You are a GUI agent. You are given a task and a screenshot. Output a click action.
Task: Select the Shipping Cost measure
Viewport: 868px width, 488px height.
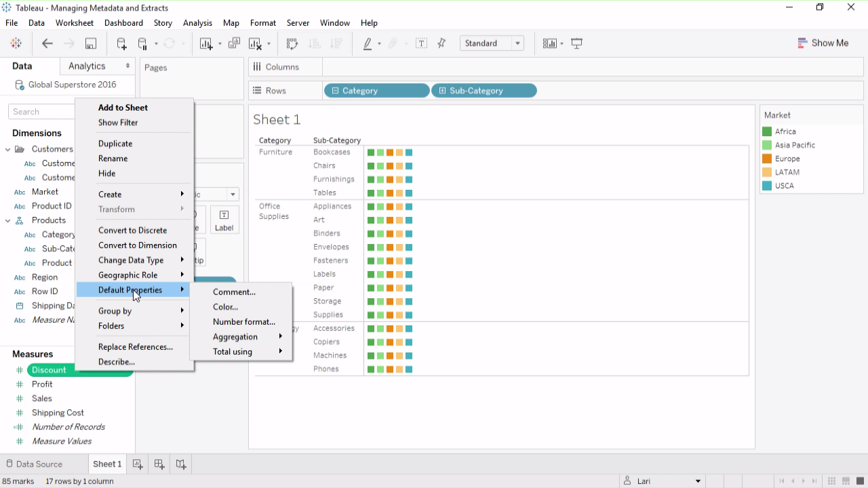(58, 413)
